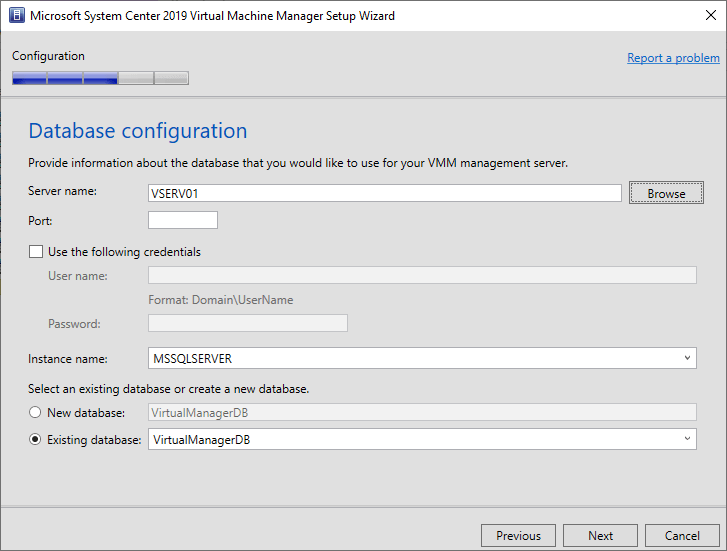Click the Configuration step label

(x=48, y=56)
